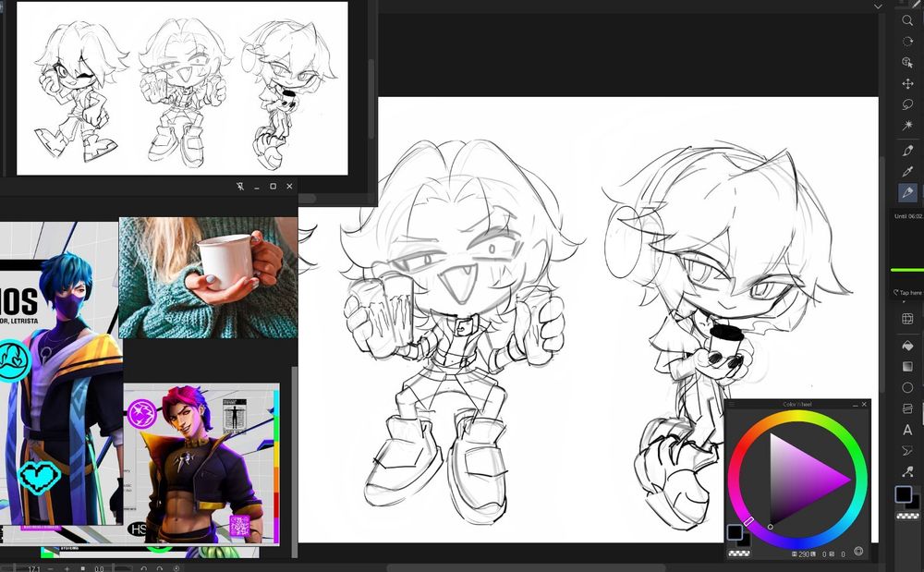Rotate canvas left in status bar
Screen dimensions: 924x572
144,568
